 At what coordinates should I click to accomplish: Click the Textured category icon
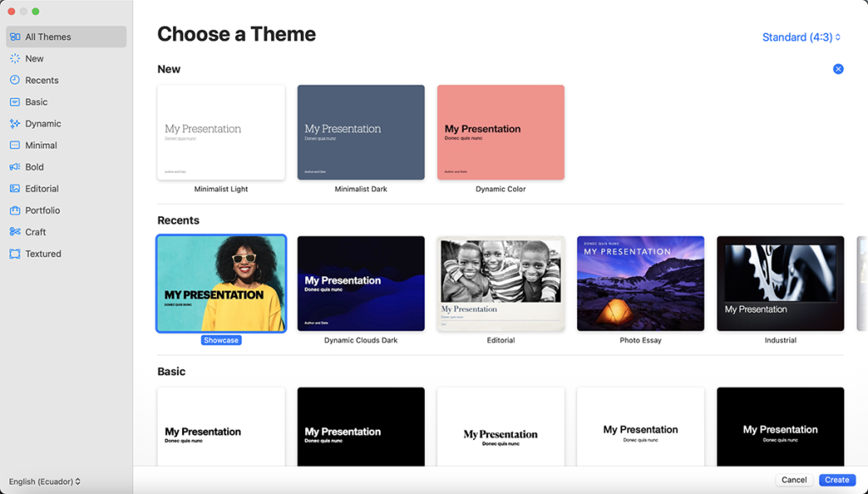(x=14, y=254)
